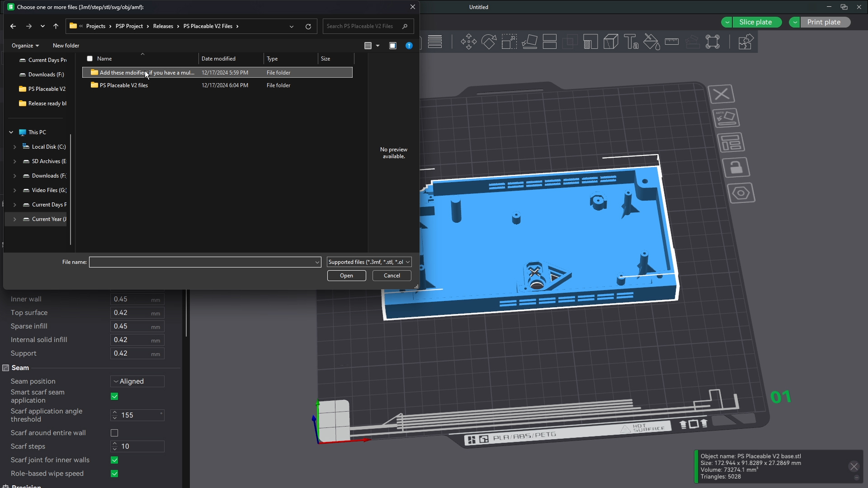
Task: Uncheck Role-based wipe speed
Action: click(114, 474)
